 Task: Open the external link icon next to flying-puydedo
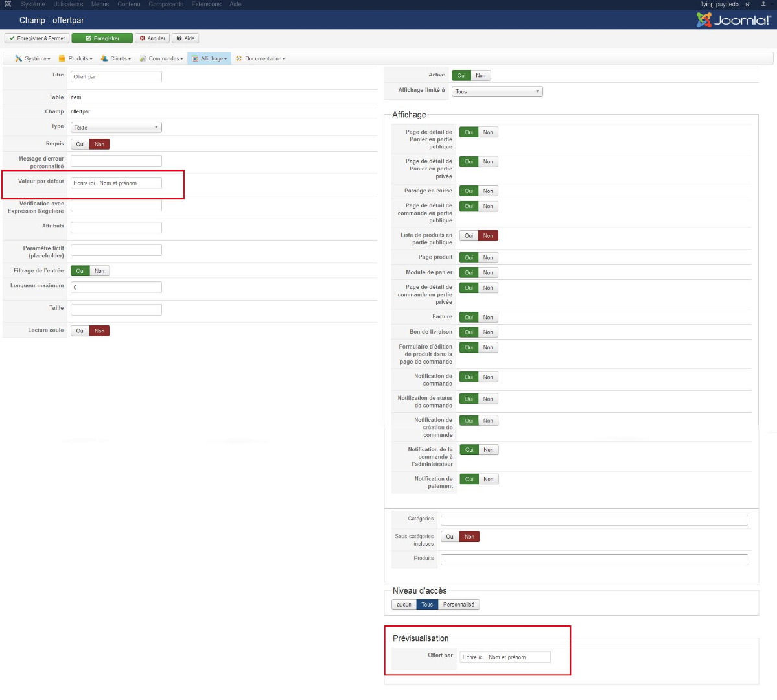pos(748,4)
